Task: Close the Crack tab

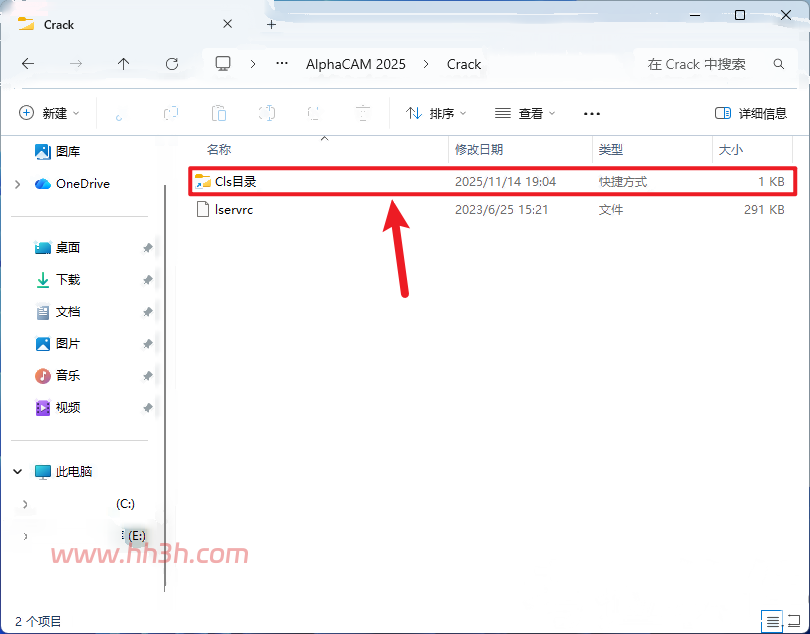Action: (x=227, y=24)
